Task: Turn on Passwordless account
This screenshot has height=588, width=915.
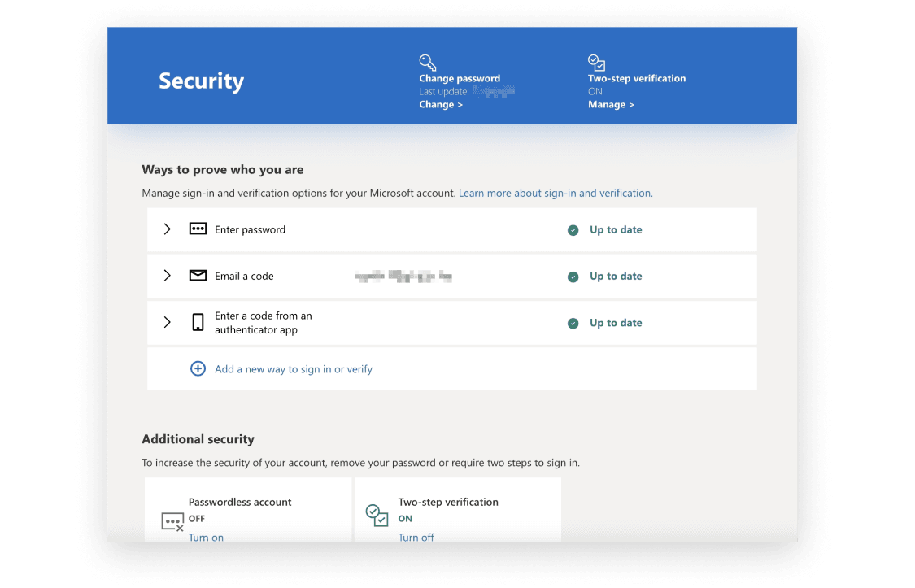Action: click(x=206, y=537)
